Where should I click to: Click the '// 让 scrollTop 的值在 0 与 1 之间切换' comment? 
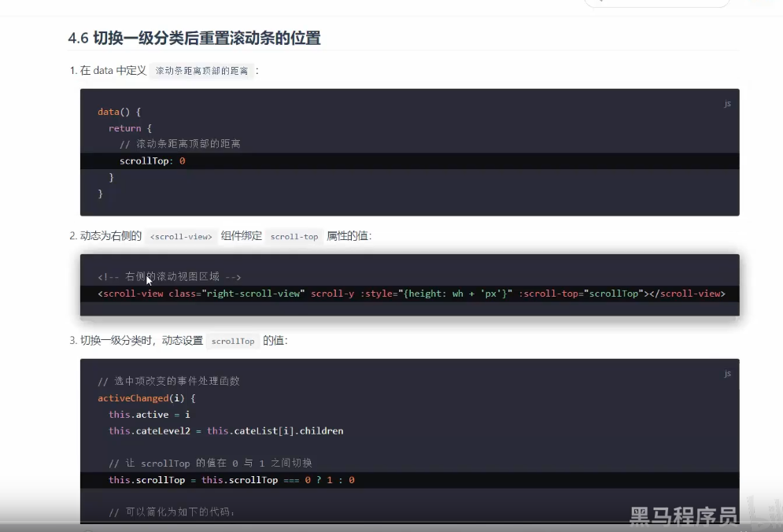click(x=210, y=463)
